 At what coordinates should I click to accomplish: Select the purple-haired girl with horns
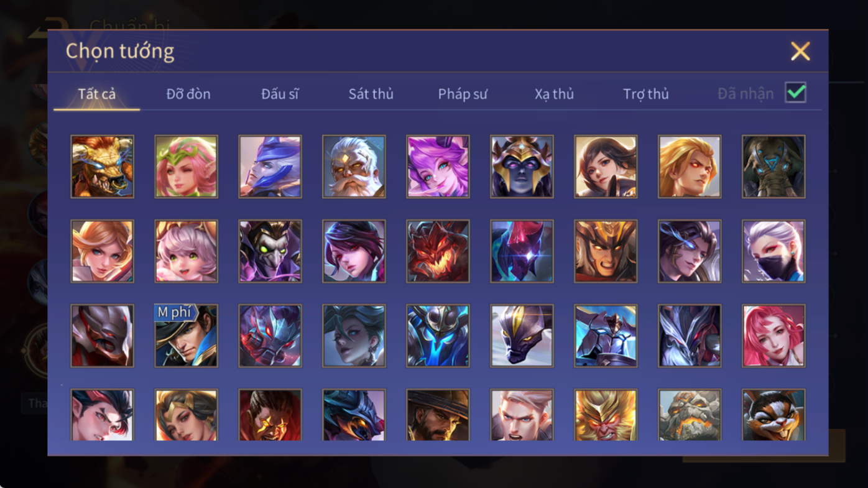pyautogui.click(x=438, y=167)
